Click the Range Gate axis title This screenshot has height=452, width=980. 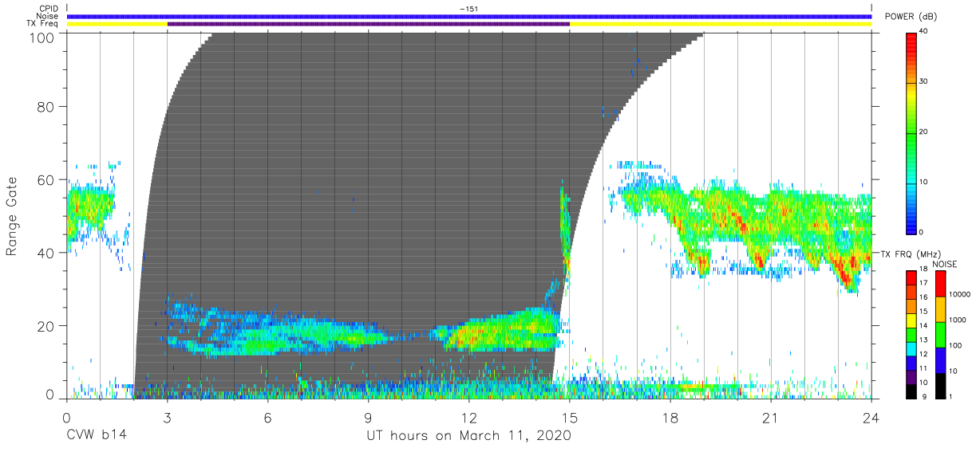[12, 216]
